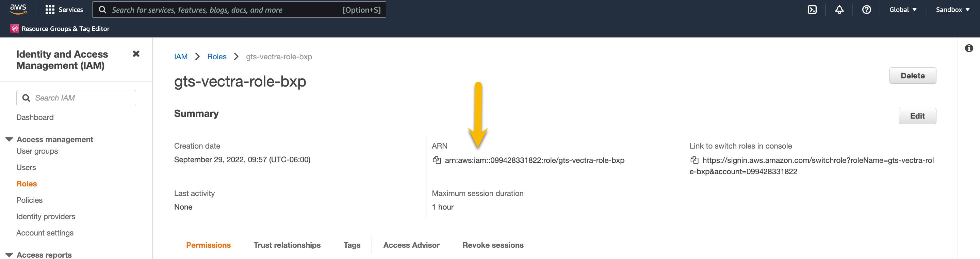The width and height of the screenshot is (980, 259).
Task: Click the Delete role button
Action: pos(912,76)
